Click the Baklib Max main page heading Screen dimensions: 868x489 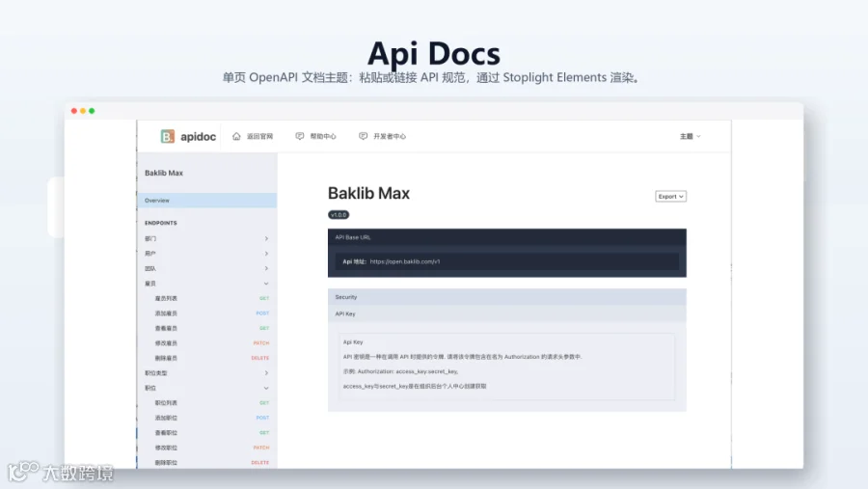[x=368, y=193]
